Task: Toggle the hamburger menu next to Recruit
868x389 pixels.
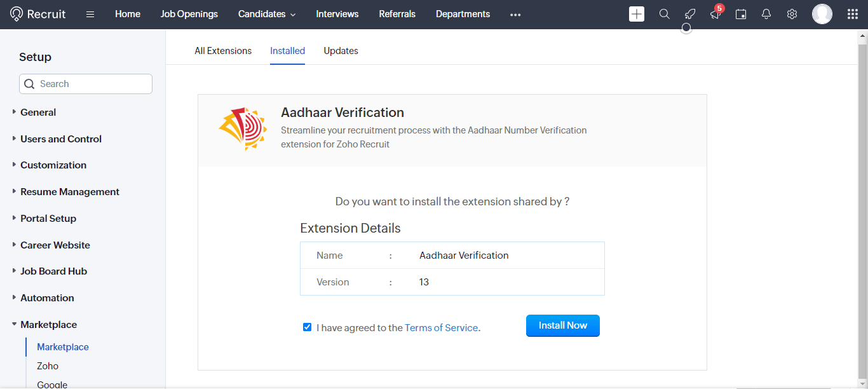Action: tap(90, 14)
